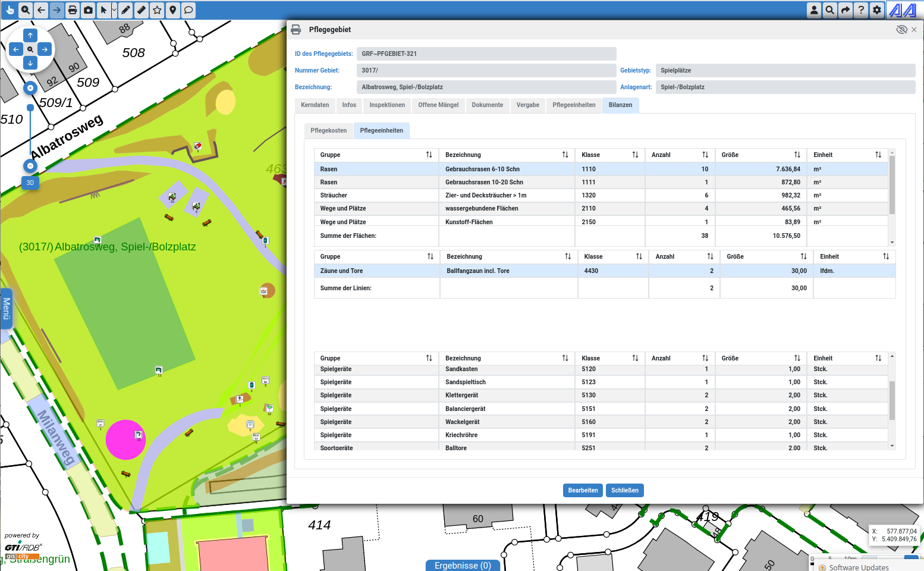This screenshot has height=571, width=924.
Task: Select the pan hand tool
Action: tap(10, 10)
